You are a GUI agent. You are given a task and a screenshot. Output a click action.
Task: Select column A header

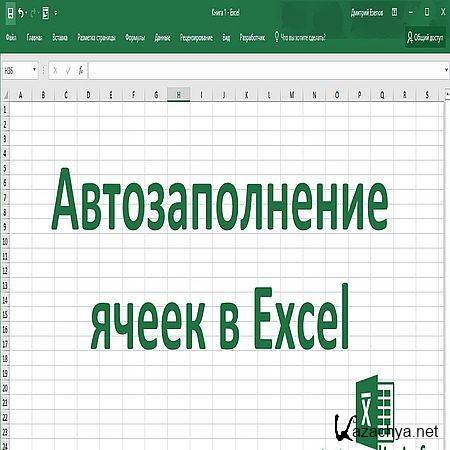click(x=20, y=95)
